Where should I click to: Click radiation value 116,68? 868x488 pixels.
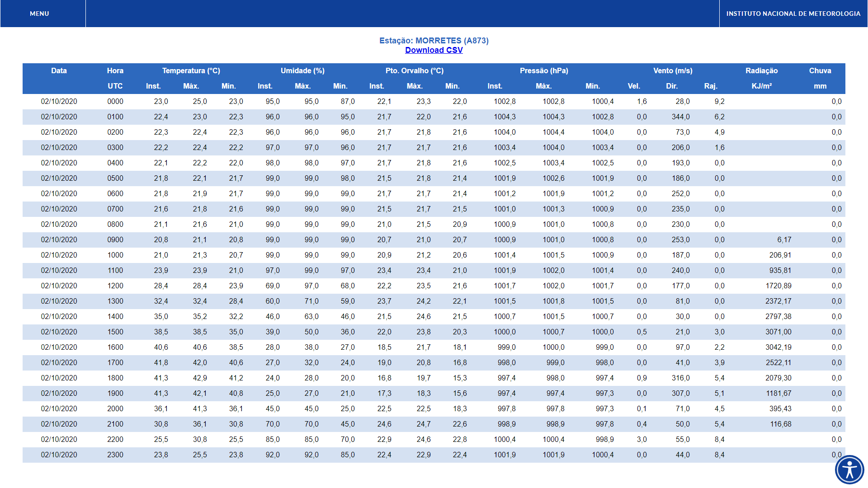(780, 424)
